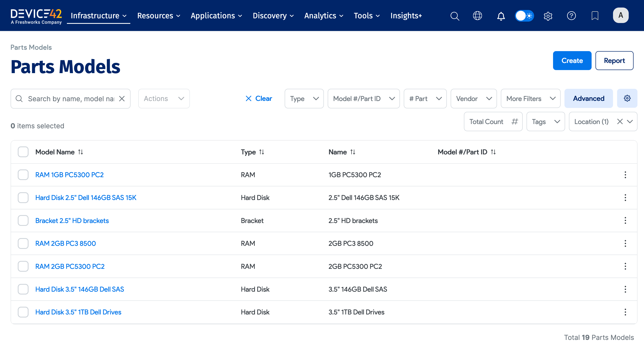Open table column settings gear button
This screenshot has height=356, width=644.
coord(627,98)
